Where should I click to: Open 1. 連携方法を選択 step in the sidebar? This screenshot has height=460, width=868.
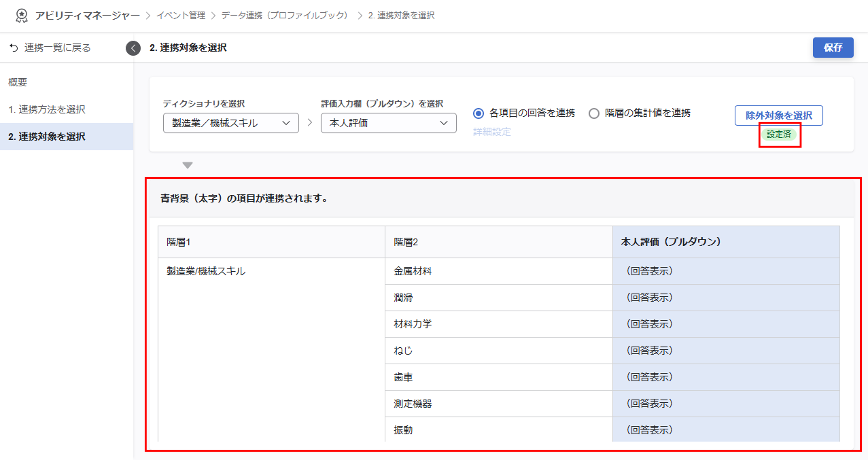tap(47, 110)
